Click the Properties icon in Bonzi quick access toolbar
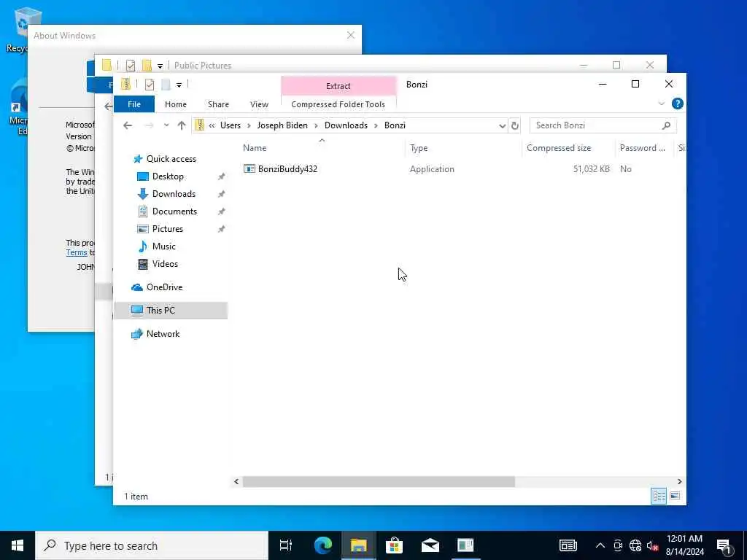The image size is (747, 560). coord(150,85)
